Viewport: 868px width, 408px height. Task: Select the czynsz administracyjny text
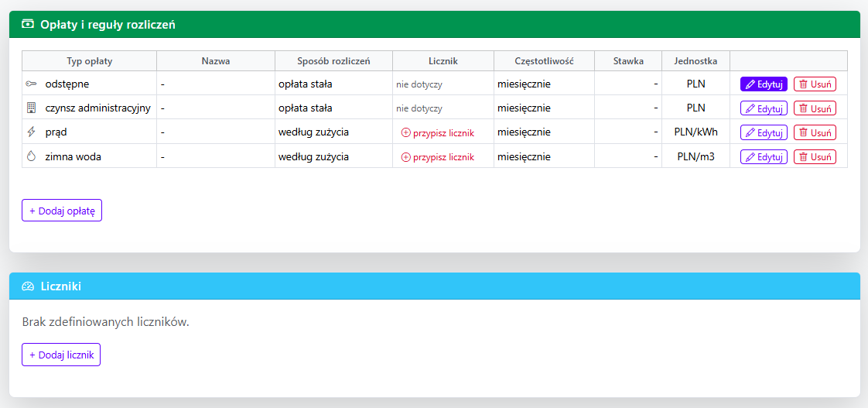(98, 108)
